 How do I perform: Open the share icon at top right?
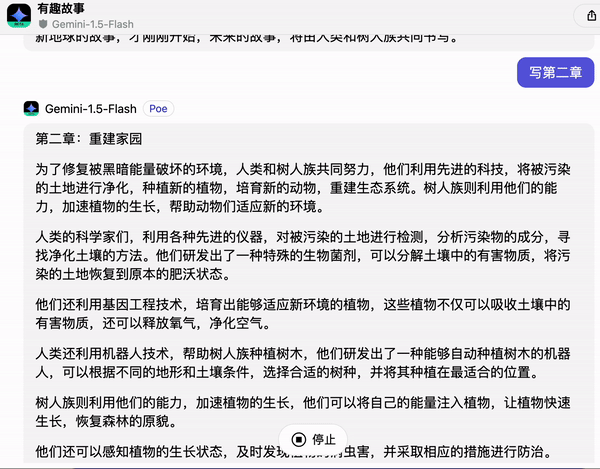591,16
